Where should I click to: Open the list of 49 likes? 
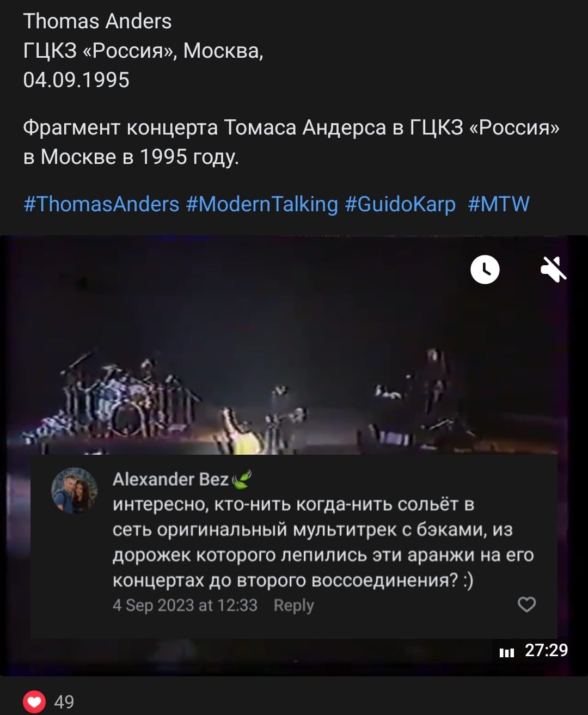tap(64, 702)
